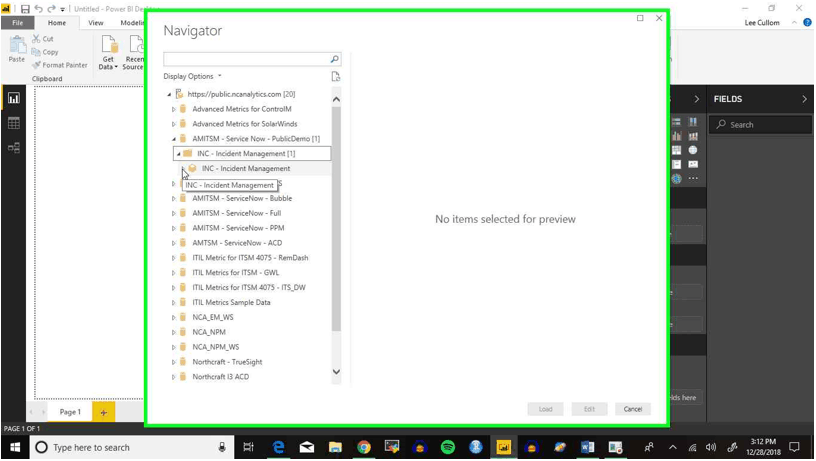This screenshot has height=461, width=816.
Task: Open the File tab
Action: [x=18, y=23]
